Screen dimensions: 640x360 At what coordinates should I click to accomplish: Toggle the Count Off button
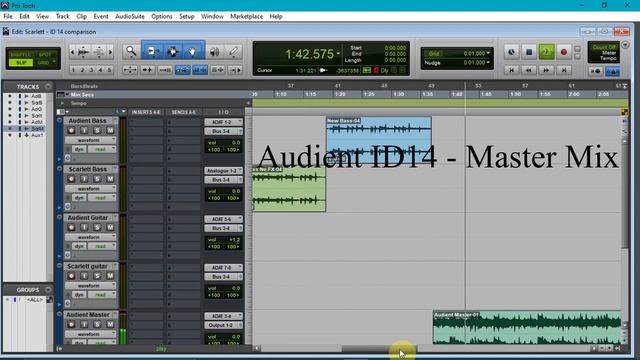click(604, 47)
